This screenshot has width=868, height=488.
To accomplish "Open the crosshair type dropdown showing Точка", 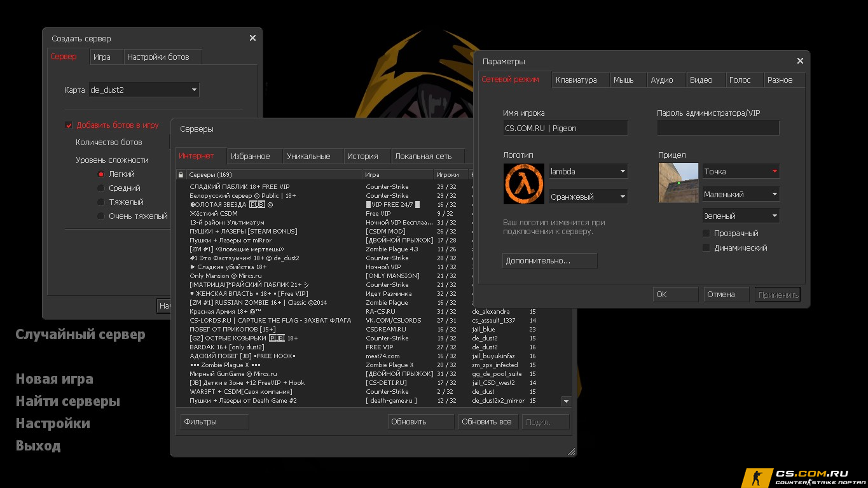I will click(741, 171).
